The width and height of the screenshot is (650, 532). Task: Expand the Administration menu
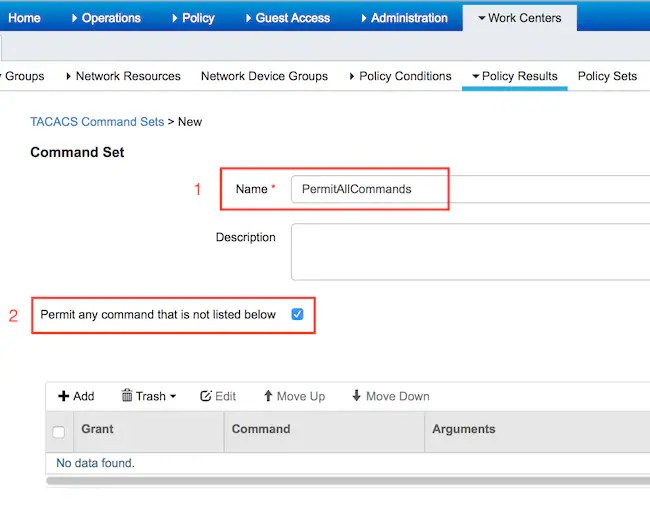[x=405, y=18]
